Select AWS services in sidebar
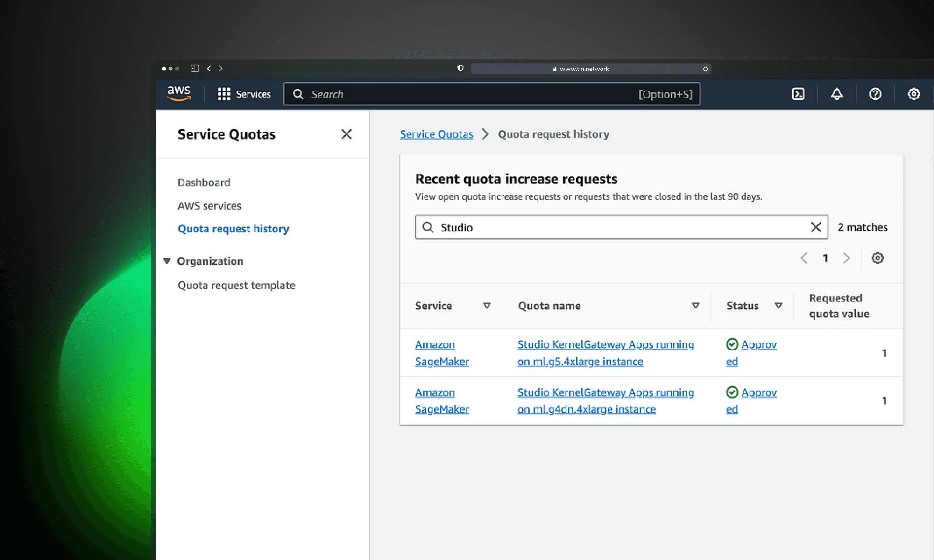Screen dimensions: 934x560 209,206
